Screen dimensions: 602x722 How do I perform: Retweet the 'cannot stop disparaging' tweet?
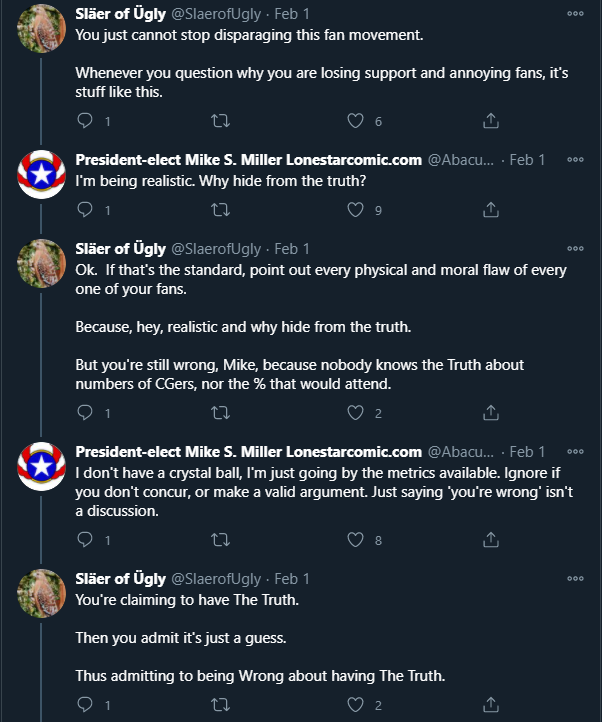(220, 121)
